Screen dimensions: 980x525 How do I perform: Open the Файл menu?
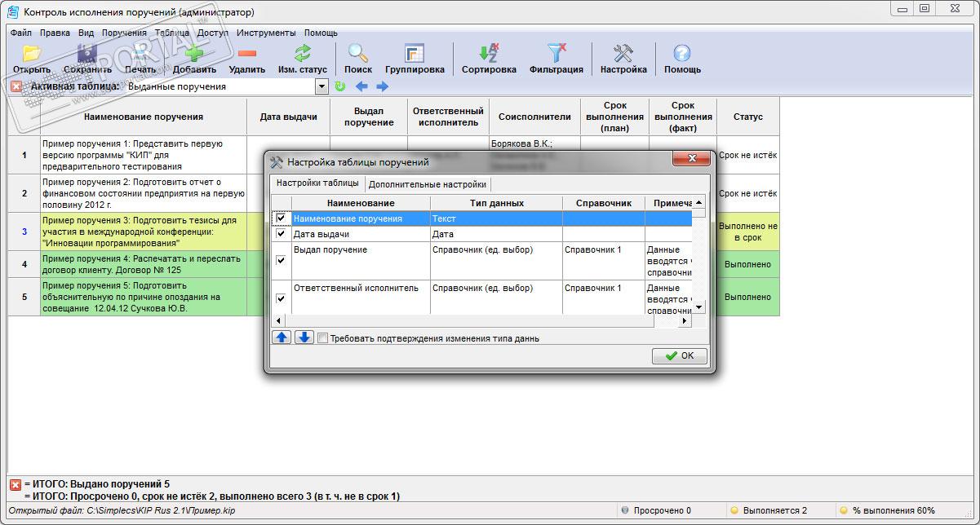click(21, 33)
